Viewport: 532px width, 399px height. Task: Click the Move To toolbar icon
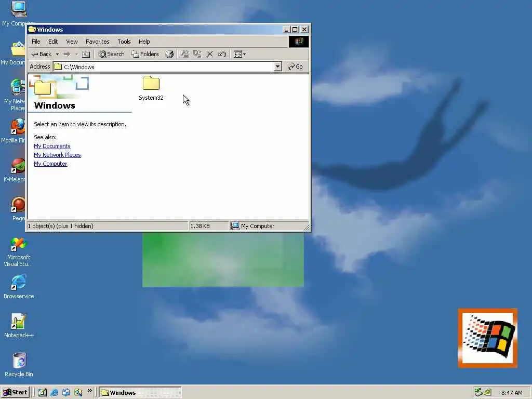pyautogui.click(x=184, y=54)
